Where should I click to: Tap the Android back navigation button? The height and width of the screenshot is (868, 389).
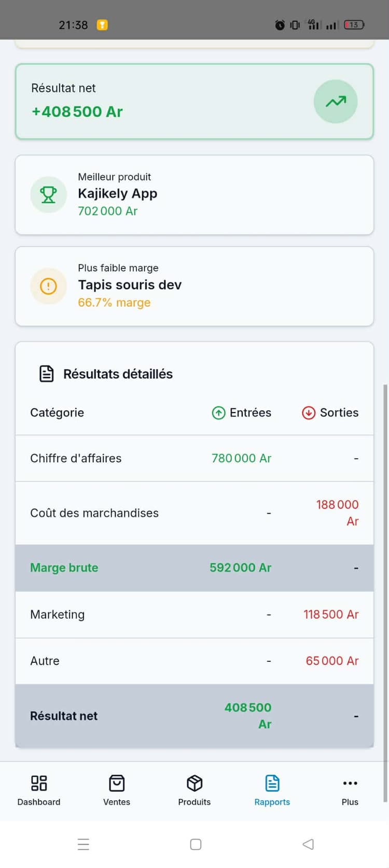[308, 844]
